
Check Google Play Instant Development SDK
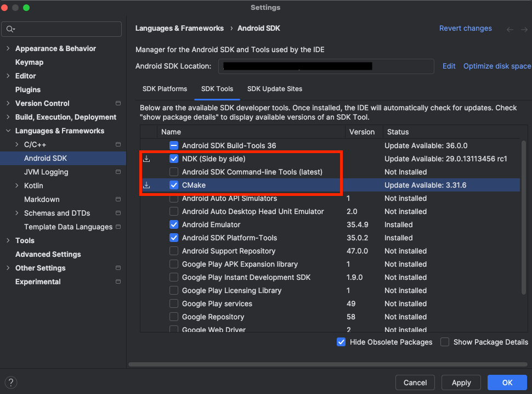(174, 277)
